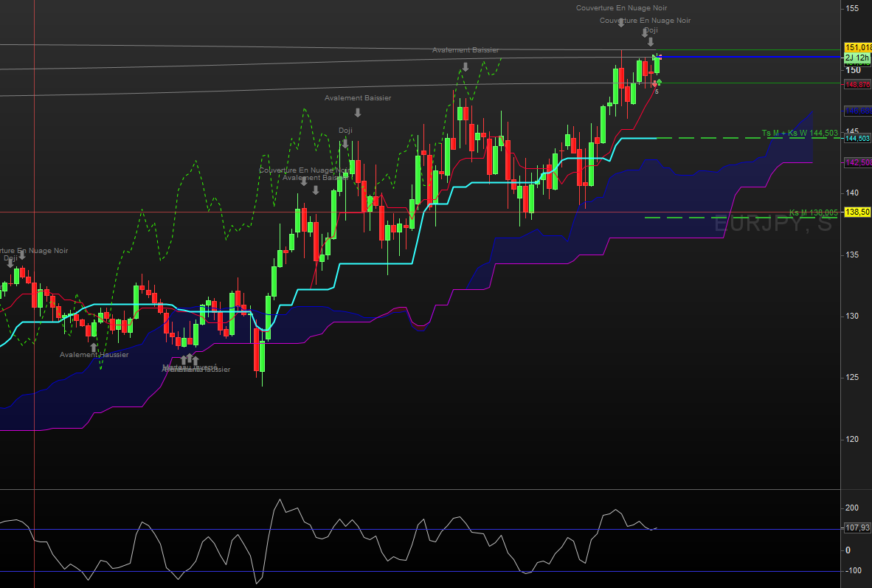Image resolution: width=872 pixels, height=588 pixels.
Task: Select the yellow 138,50 price label
Action: pos(857,212)
